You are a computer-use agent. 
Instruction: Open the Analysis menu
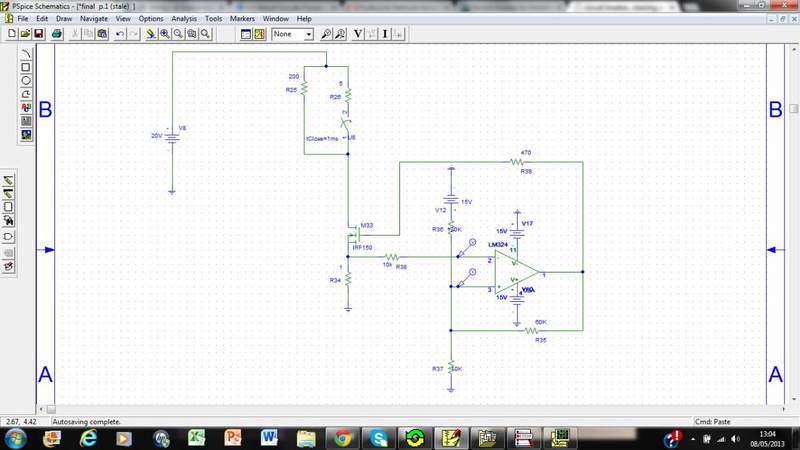coord(184,19)
